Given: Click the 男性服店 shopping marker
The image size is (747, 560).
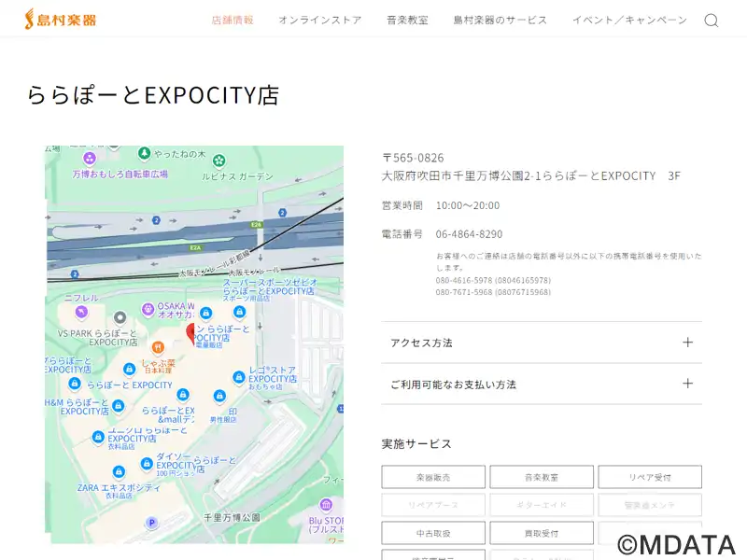Looking at the screenshot, I should pos(219,396).
